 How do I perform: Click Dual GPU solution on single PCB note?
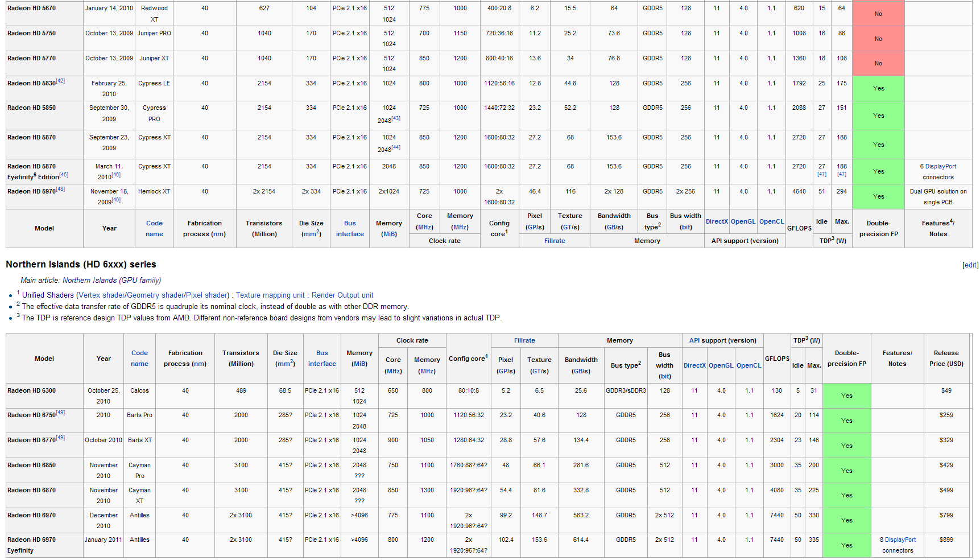(938, 196)
